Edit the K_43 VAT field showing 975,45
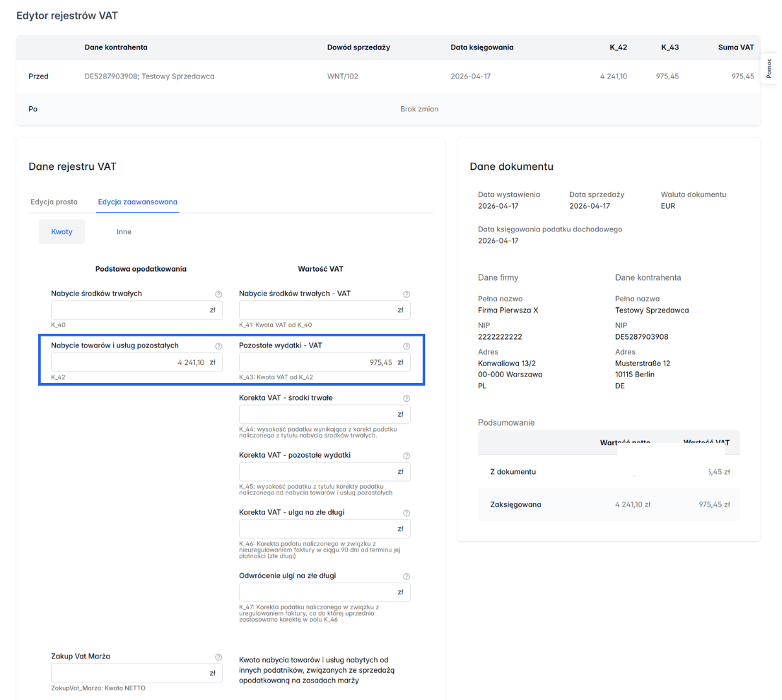This screenshot has width=782, height=700. coord(317,363)
